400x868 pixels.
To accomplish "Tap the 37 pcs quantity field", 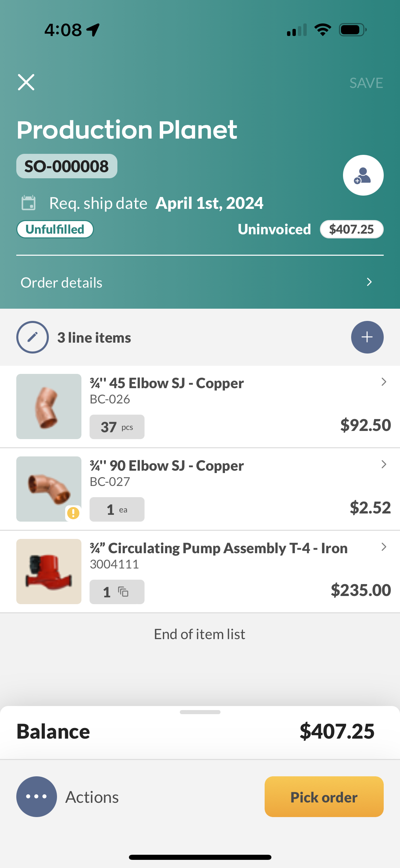I will 117,427.
